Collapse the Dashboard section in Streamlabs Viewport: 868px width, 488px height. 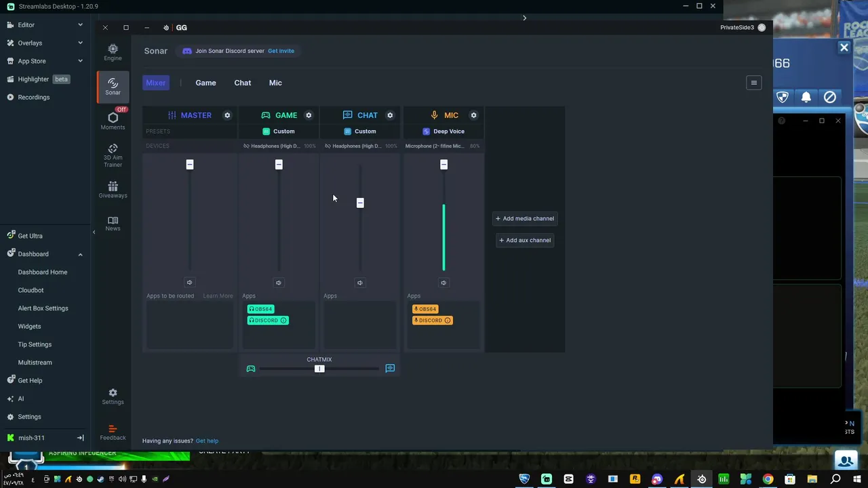click(80, 254)
